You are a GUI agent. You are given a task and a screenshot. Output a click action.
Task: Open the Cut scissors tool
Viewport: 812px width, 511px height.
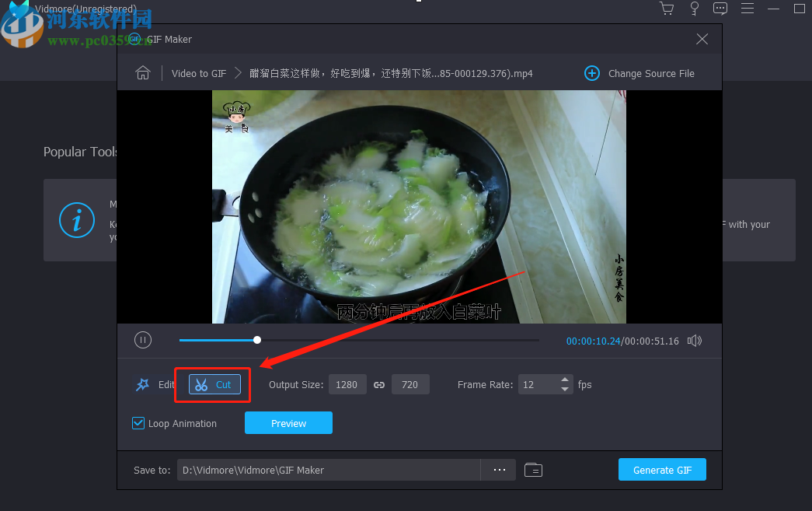[x=214, y=384]
